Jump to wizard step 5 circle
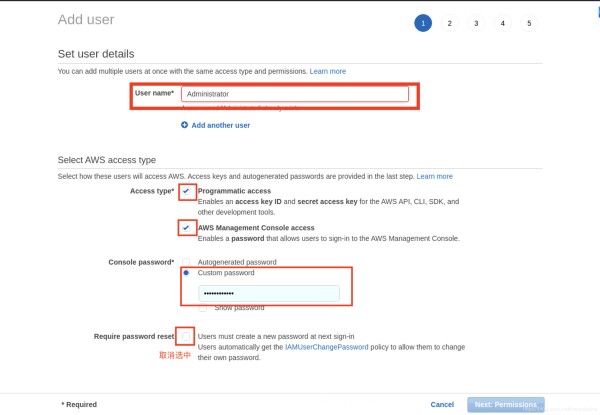The width and height of the screenshot is (600, 415). pos(529,23)
